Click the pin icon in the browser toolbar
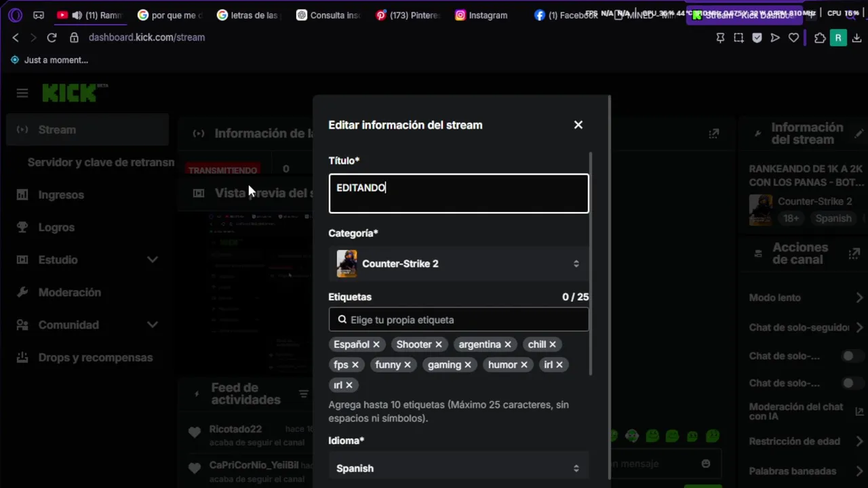868x488 pixels. click(720, 38)
